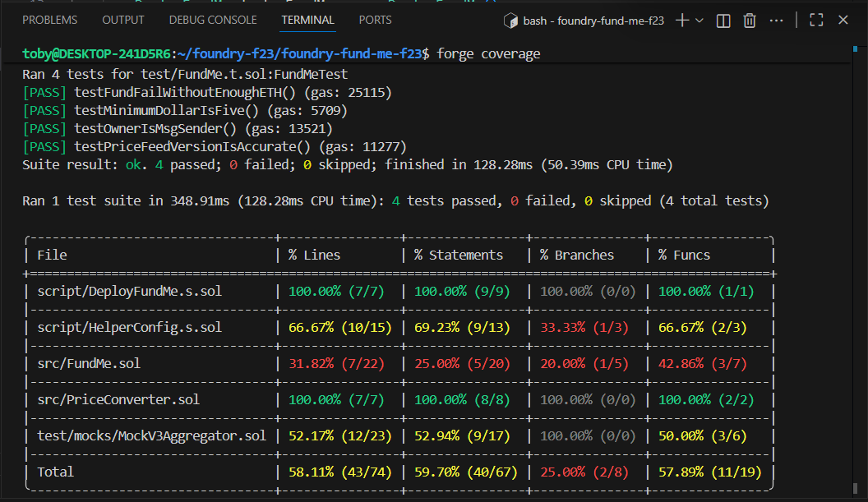Viewport: 868px width, 502px height.
Task: Click the '% Lines' column header
Action: [315, 256]
